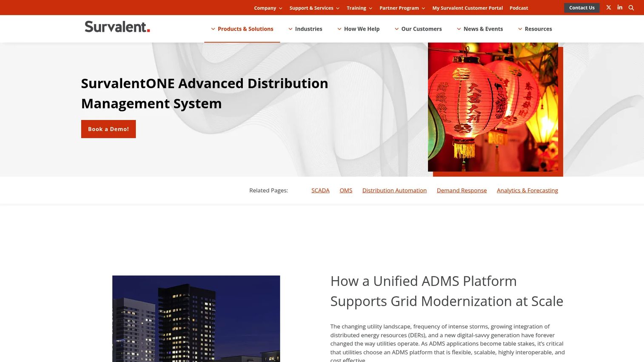Open the LinkedIn social icon
The image size is (644, 362).
(x=620, y=8)
